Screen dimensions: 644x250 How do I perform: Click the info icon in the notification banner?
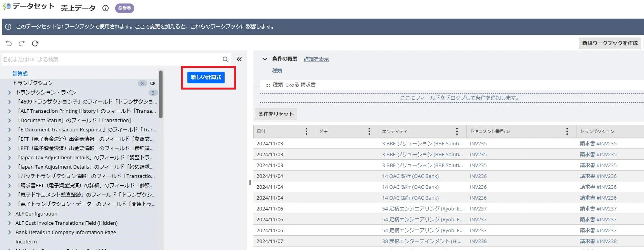coord(8,27)
